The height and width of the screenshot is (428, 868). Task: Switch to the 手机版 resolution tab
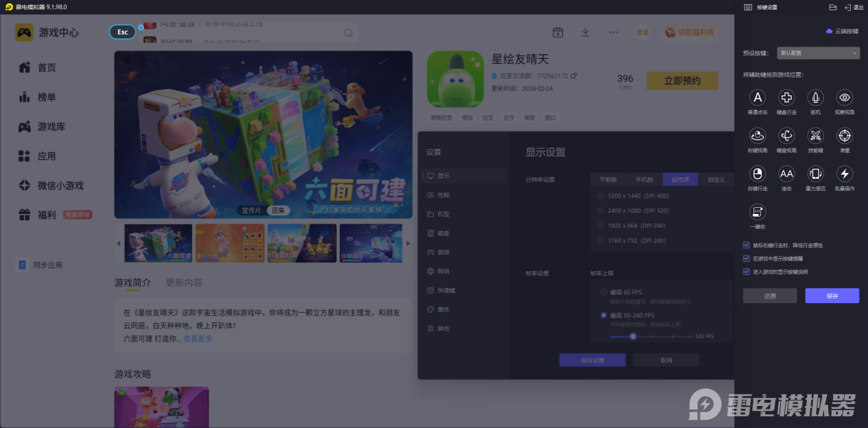[x=644, y=180]
